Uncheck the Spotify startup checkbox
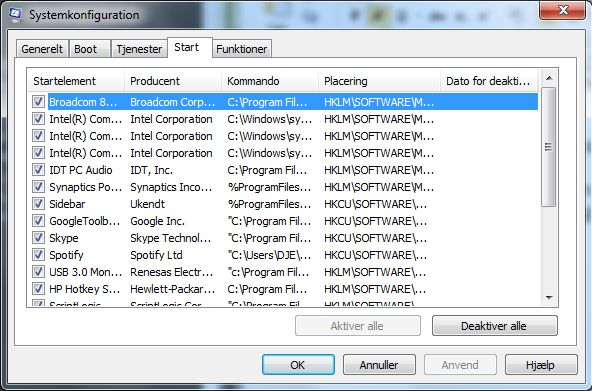592x391 pixels. (x=38, y=254)
